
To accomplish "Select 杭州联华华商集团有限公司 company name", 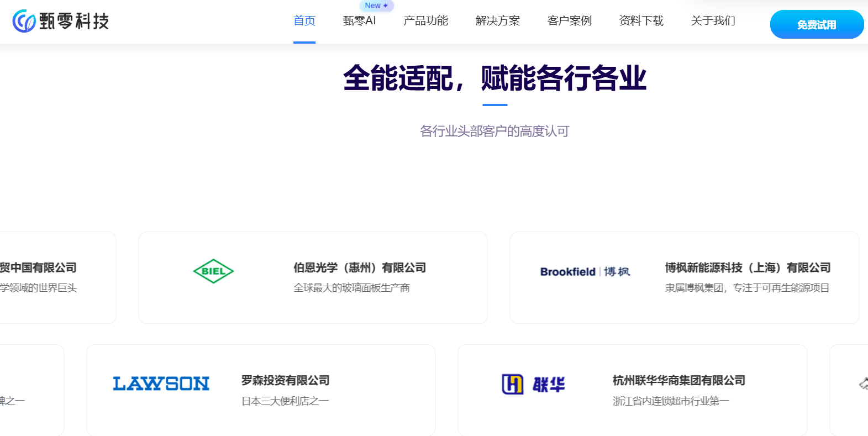I will point(679,381).
